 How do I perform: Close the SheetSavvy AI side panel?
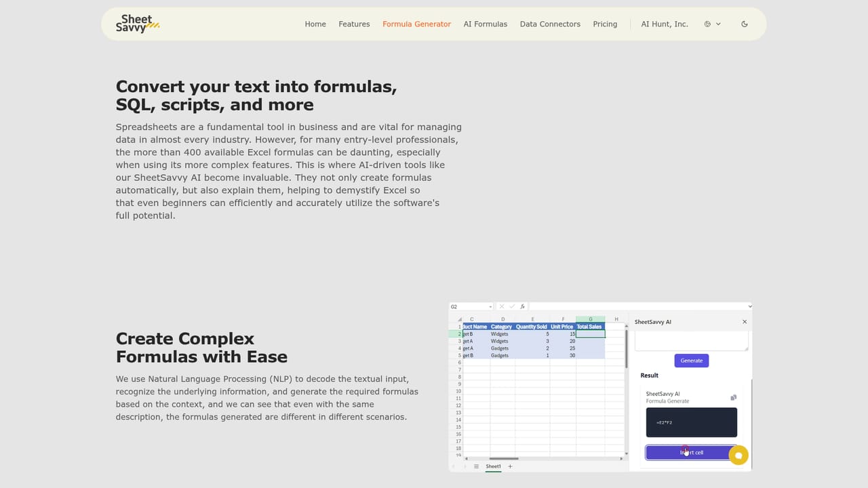point(745,322)
